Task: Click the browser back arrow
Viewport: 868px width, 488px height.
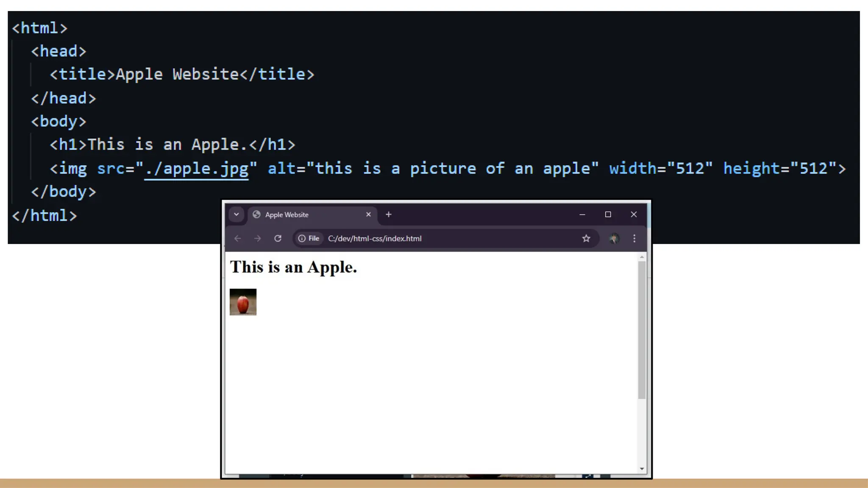Action: (238, 238)
